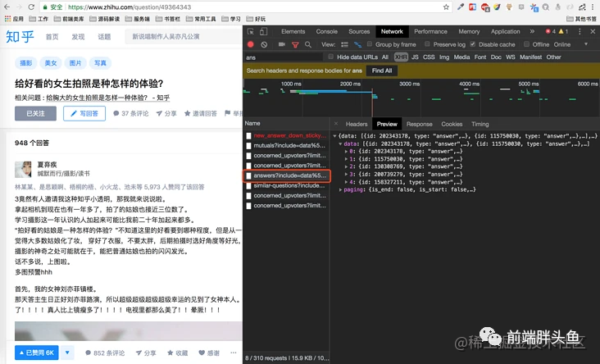The image size is (600, 364).
Task: Select the XHR filter type
Action: tap(401, 57)
